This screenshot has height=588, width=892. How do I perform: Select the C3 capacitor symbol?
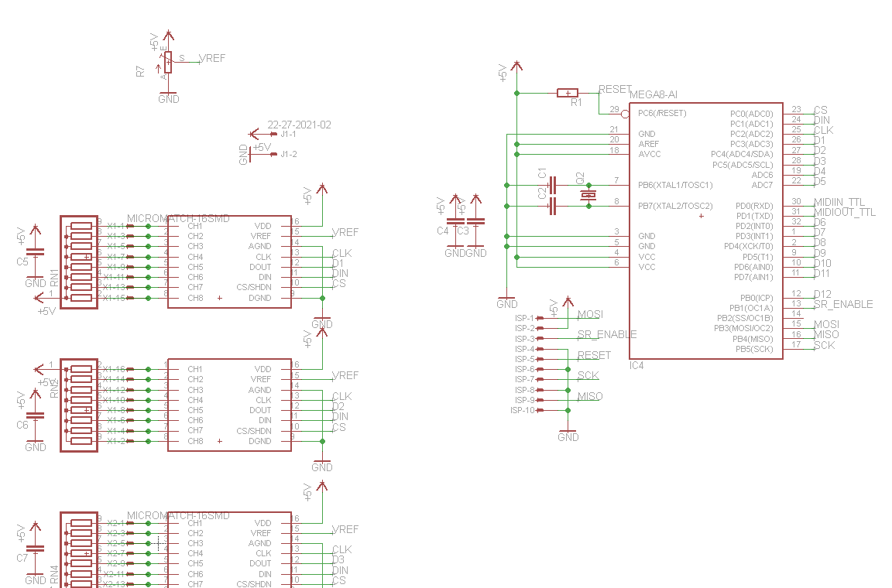(475, 221)
